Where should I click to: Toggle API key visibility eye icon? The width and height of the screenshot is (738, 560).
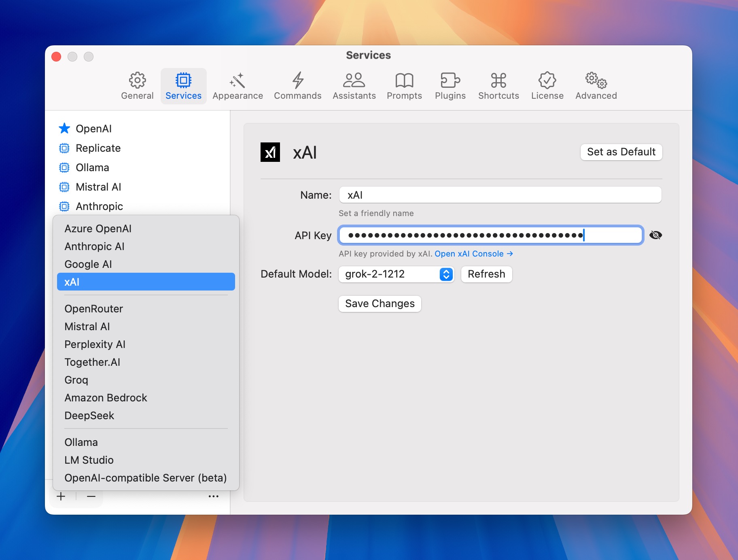click(x=655, y=235)
